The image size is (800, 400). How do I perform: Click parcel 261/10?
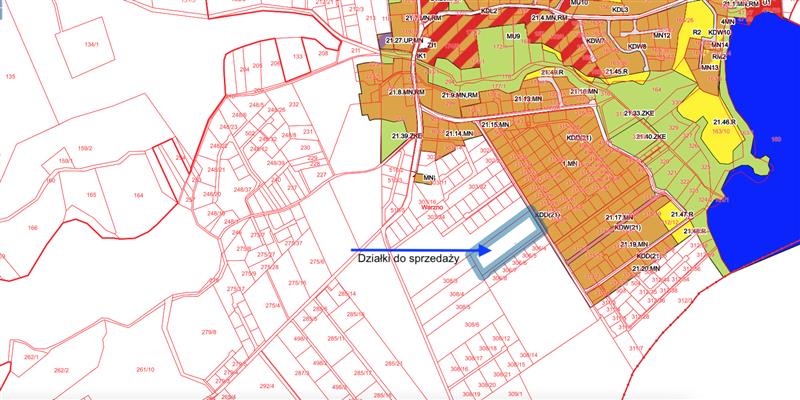point(144,369)
